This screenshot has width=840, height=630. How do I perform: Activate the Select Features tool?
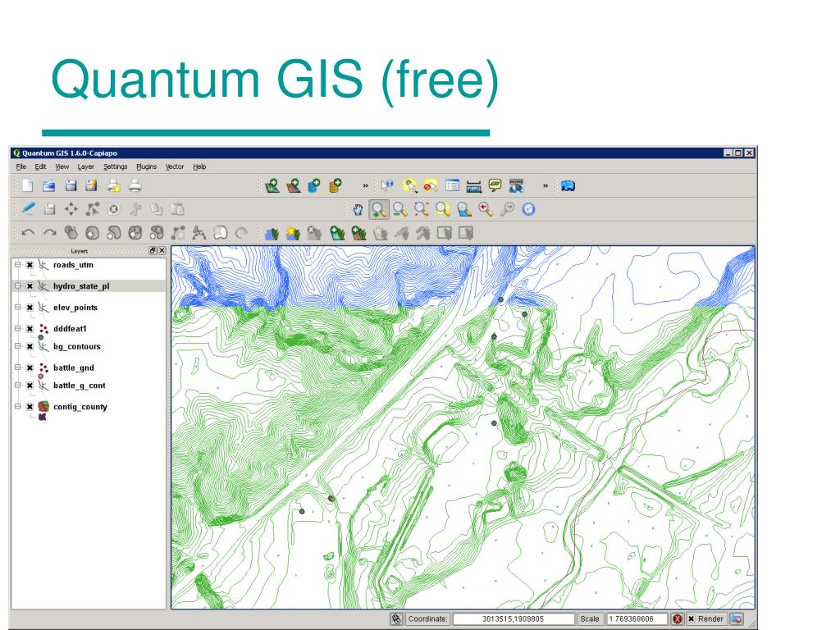410,186
